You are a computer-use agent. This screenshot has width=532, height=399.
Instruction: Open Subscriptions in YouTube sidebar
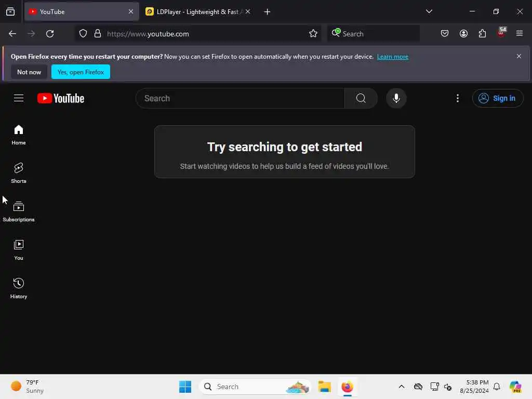19,211
